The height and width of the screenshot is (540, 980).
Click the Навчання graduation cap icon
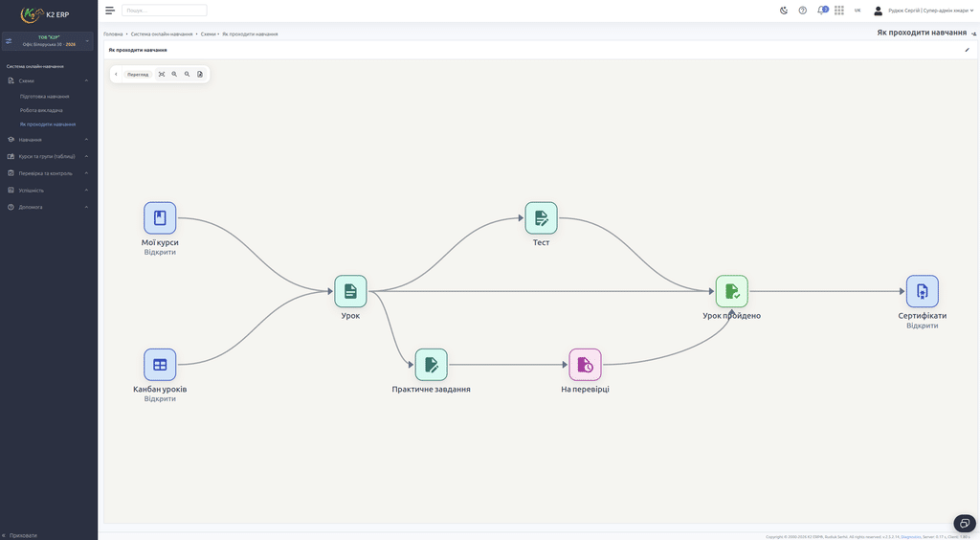click(x=11, y=140)
